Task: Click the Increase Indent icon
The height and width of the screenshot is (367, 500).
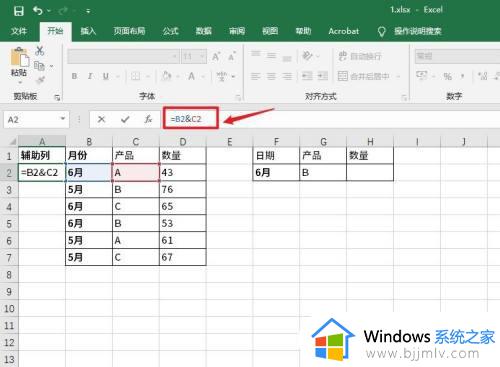Action: click(322, 76)
